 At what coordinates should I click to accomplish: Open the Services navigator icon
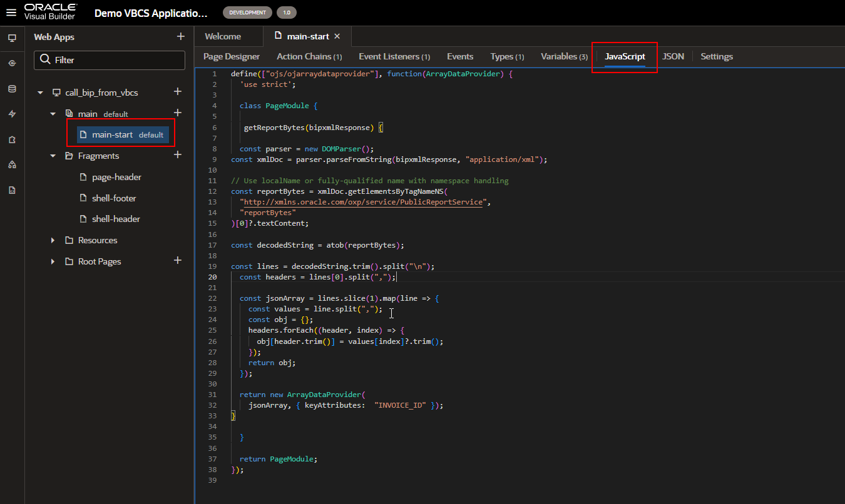click(x=12, y=63)
